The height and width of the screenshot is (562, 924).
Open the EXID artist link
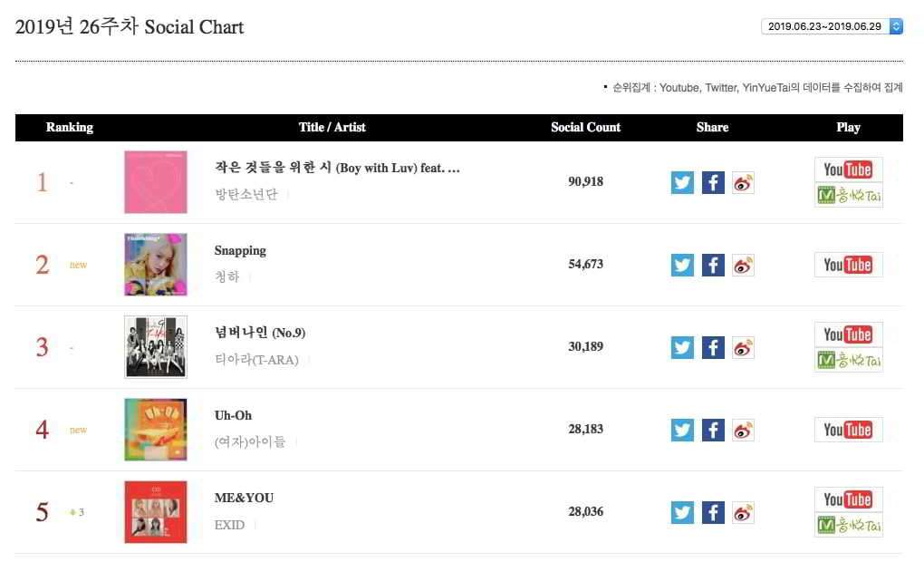click(x=229, y=525)
